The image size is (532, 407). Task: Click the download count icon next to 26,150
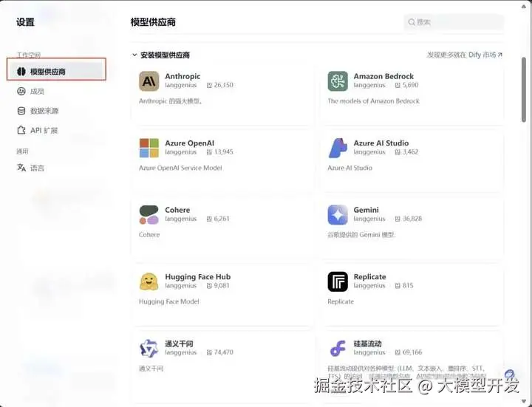tap(209, 85)
